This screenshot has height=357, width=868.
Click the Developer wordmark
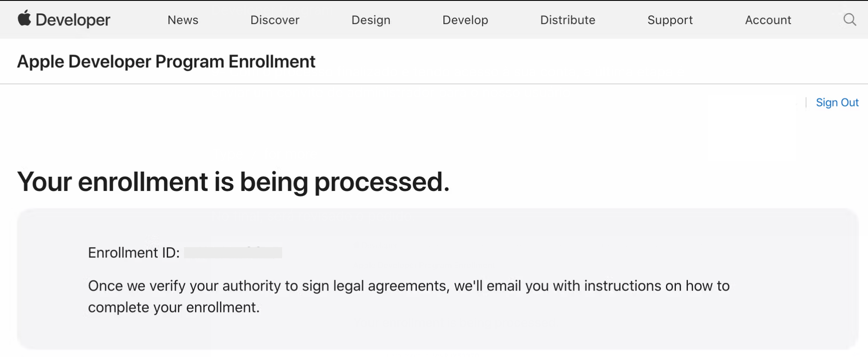(73, 20)
